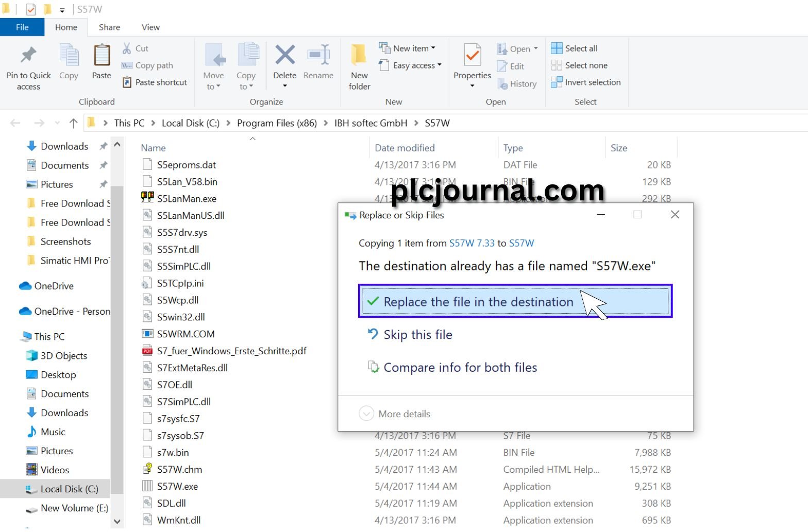Open Music in navigation pane
Screen dimensions: 808x532
(46, 432)
